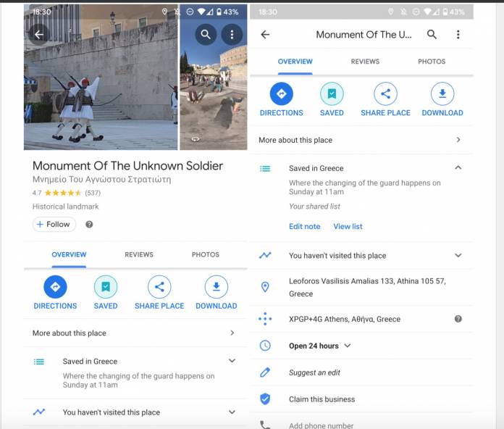Switch to Overview tab in left screen
Image resolution: width=504 pixels, height=429 pixels.
69,254
